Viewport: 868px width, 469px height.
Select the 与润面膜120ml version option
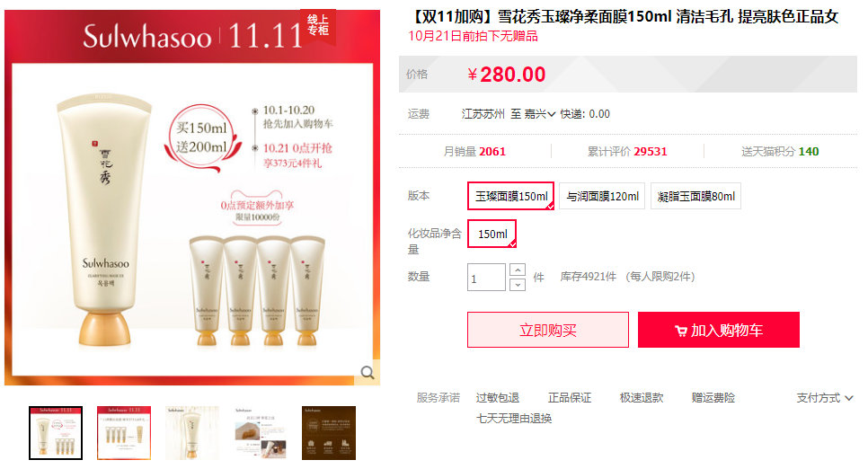point(602,196)
